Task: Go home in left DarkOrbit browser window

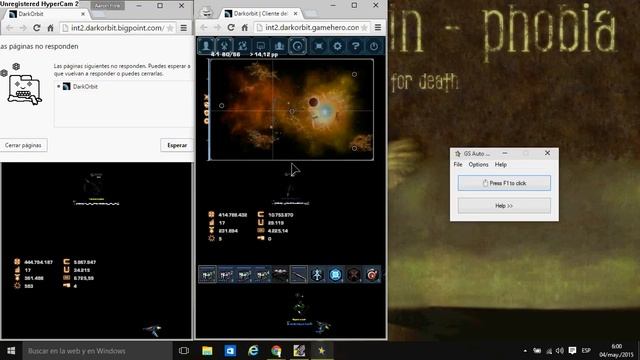Action: (x=50, y=28)
